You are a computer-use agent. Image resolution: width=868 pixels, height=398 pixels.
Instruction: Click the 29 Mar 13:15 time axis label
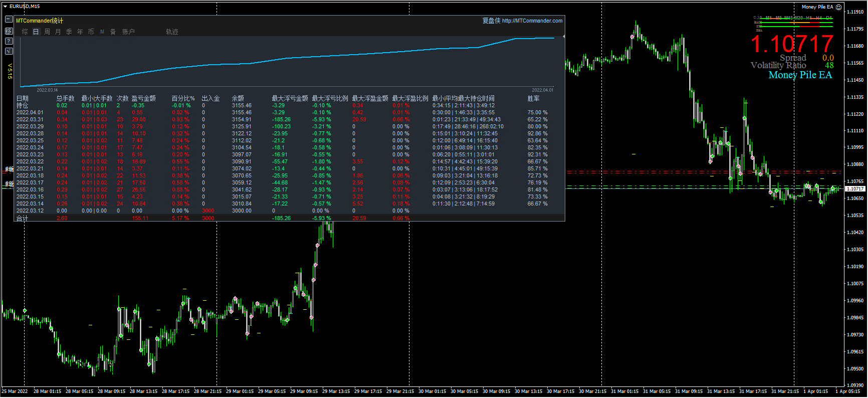[x=336, y=391]
